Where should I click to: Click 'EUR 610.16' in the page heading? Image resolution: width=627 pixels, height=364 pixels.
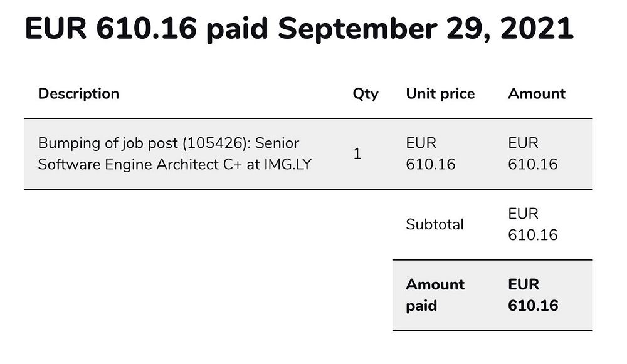click(111, 29)
